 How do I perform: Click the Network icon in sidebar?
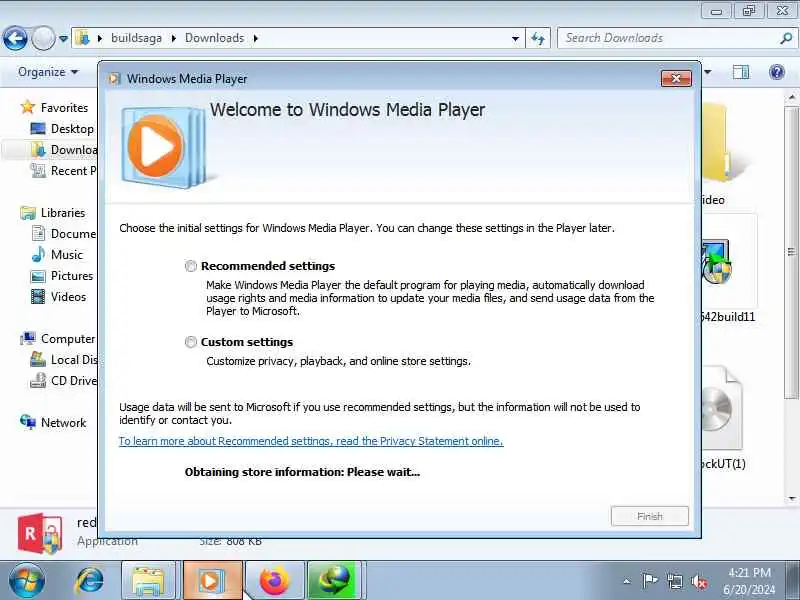pyautogui.click(x=28, y=422)
